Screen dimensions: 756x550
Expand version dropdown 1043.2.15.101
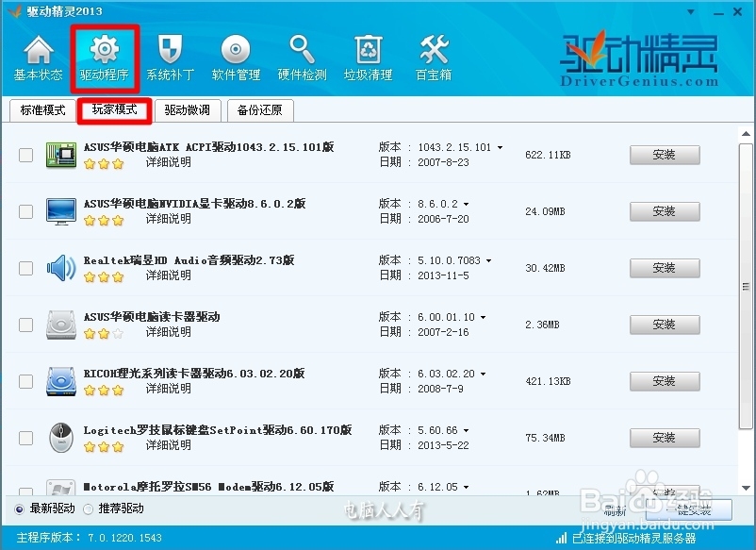point(500,147)
